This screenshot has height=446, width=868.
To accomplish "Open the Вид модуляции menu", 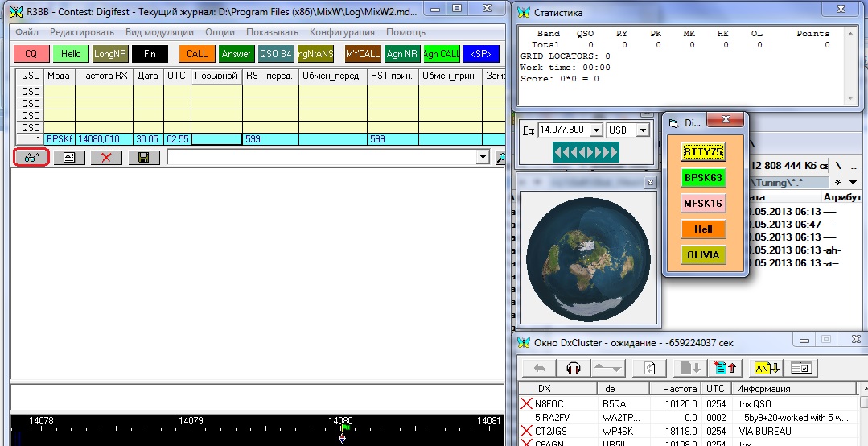I will point(158,32).
